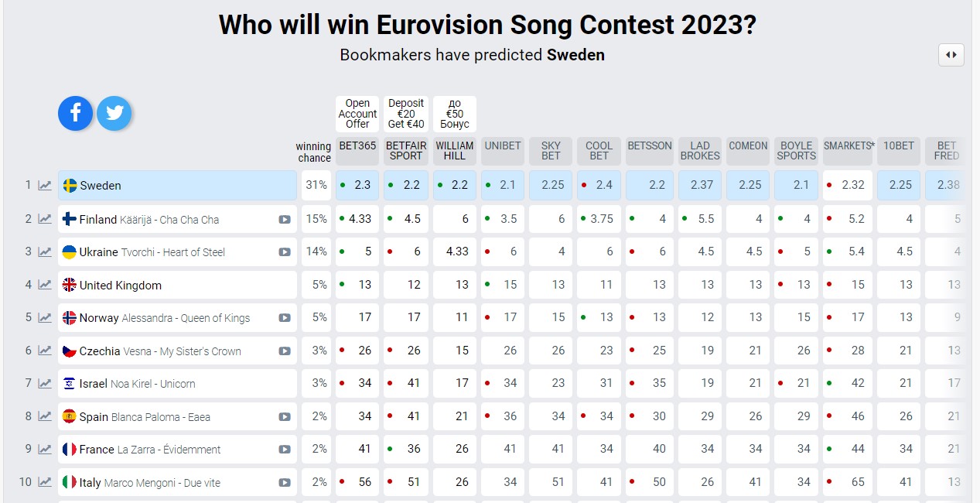The image size is (980, 503).
Task: Play Czechia's My Sister's Crown video
Action: pos(285,351)
